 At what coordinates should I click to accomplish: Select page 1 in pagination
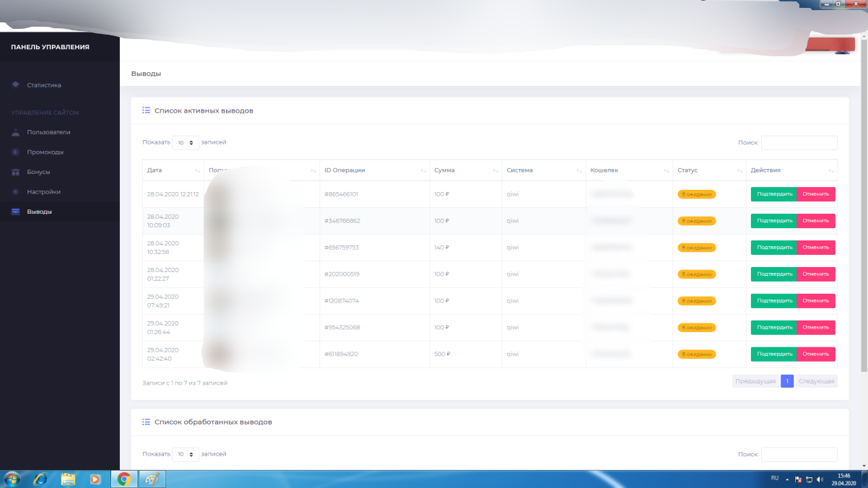pyautogui.click(x=787, y=381)
